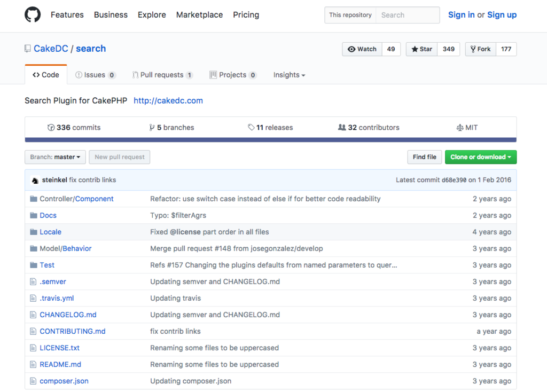Star the search repository

422,49
